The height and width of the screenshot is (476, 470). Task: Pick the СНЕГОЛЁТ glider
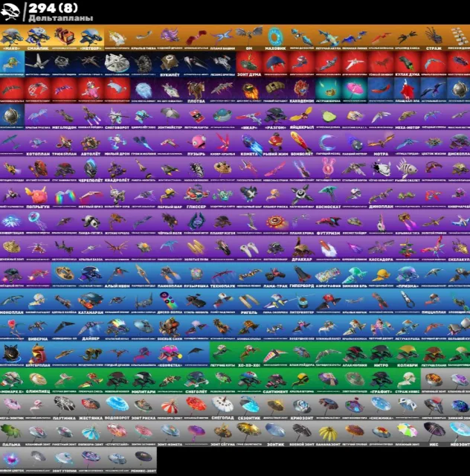click(x=196, y=381)
